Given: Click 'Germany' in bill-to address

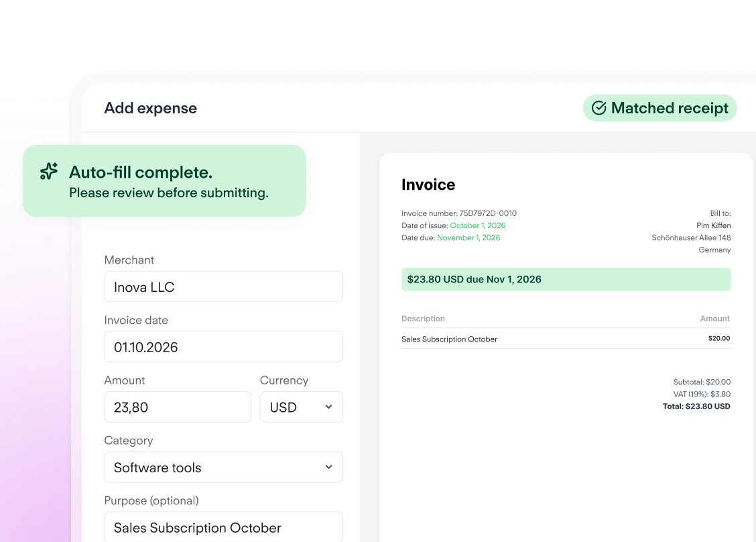Looking at the screenshot, I should pos(715,250).
